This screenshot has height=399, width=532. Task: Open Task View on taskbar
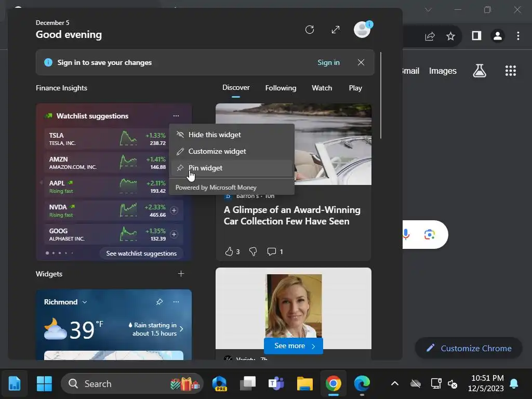(x=248, y=384)
